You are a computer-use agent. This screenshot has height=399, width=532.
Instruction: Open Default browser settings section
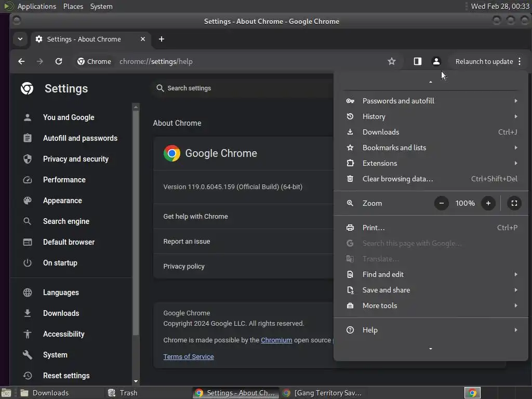point(69,242)
